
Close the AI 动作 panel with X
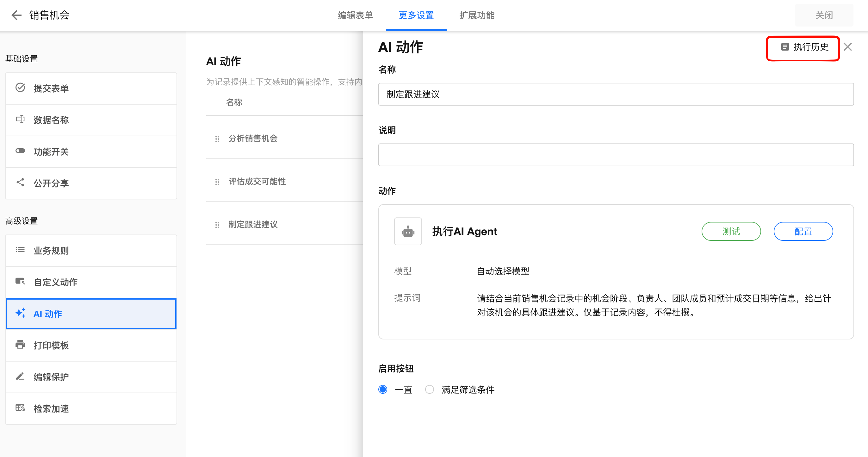pyautogui.click(x=848, y=47)
